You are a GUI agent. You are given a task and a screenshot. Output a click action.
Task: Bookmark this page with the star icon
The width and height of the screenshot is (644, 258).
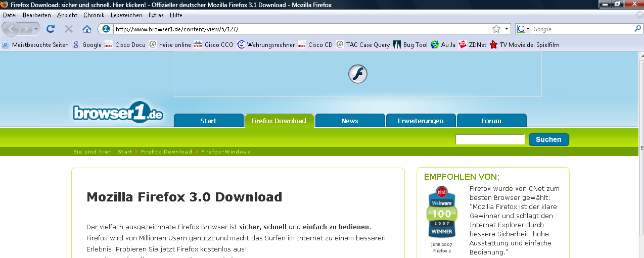[x=496, y=29]
